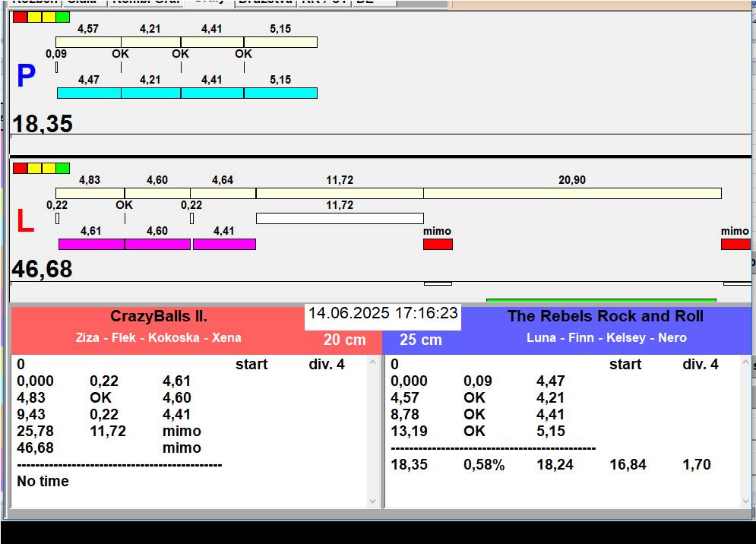
Task: Click the red start light in lane P
Action: (x=20, y=17)
